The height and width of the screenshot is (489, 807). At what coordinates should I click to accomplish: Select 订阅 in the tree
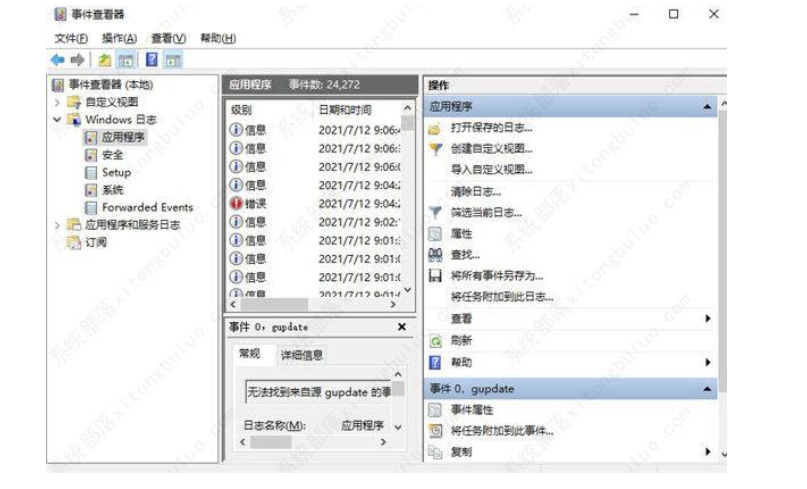(96, 242)
